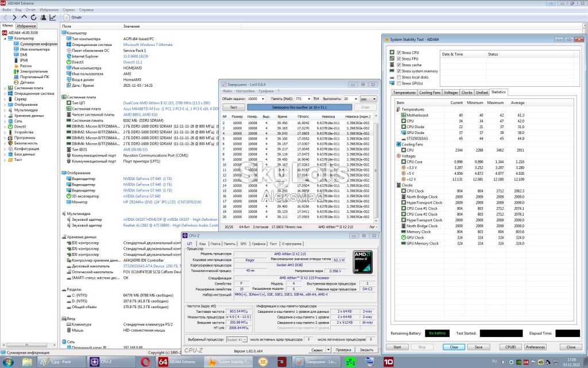Click AIDA64 toolbar forward arrow
Screen dimensions: 588x368
pos(14,17)
